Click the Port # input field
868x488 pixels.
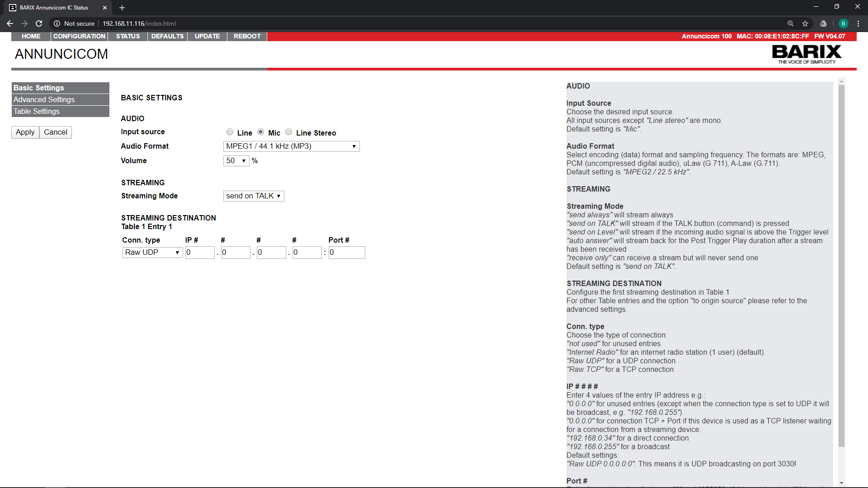346,253
